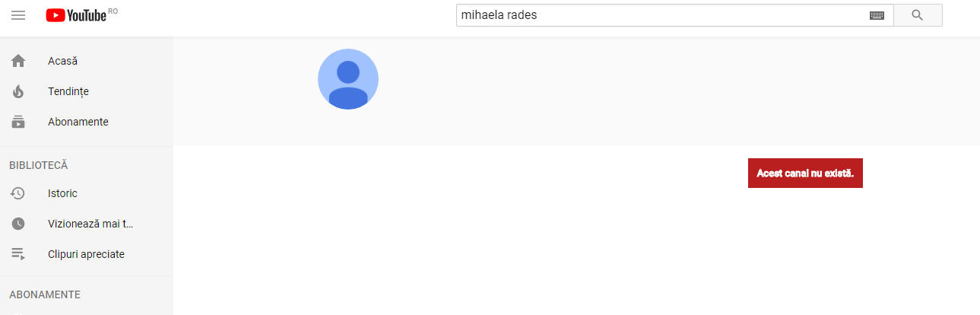The width and height of the screenshot is (980, 315).
Task: Focus the search box containing mihaela rades
Action: pos(661,15)
